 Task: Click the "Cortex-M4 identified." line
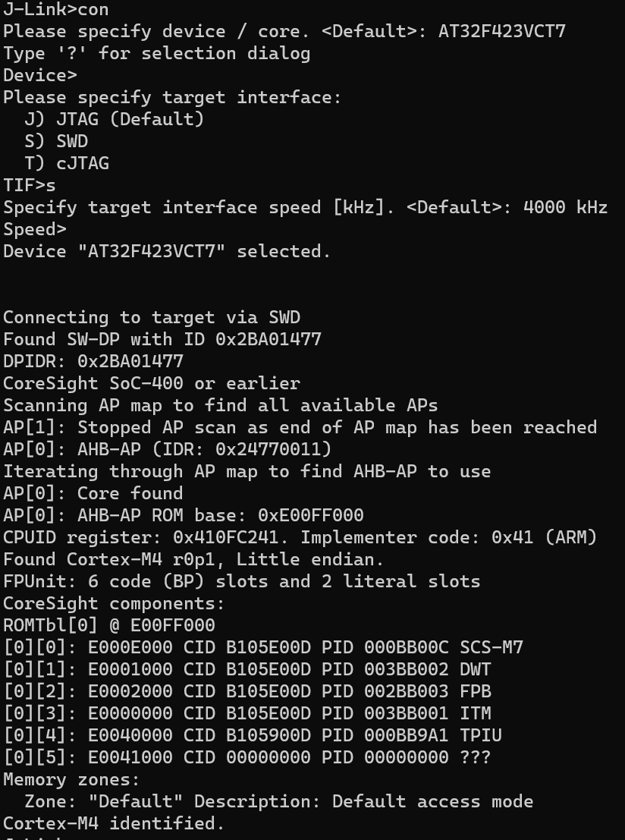click(x=114, y=823)
